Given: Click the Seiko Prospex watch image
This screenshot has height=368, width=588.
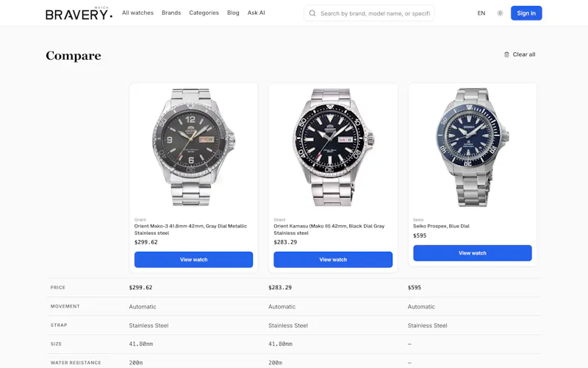Looking at the screenshot, I should tap(473, 147).
